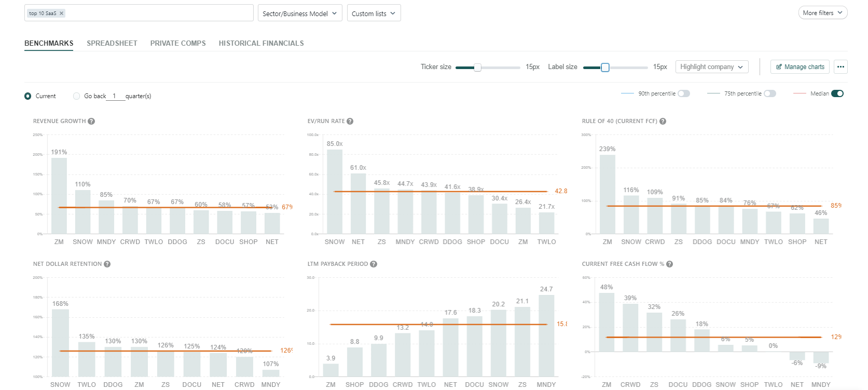Viewport: 868px width, 390px height.
Task: Select the Current radio option
Action: click(x=28, y=96)
